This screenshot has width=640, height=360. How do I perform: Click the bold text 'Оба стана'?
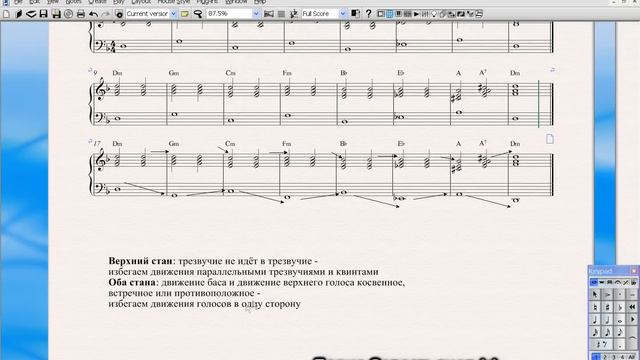[x=132, y=282]
